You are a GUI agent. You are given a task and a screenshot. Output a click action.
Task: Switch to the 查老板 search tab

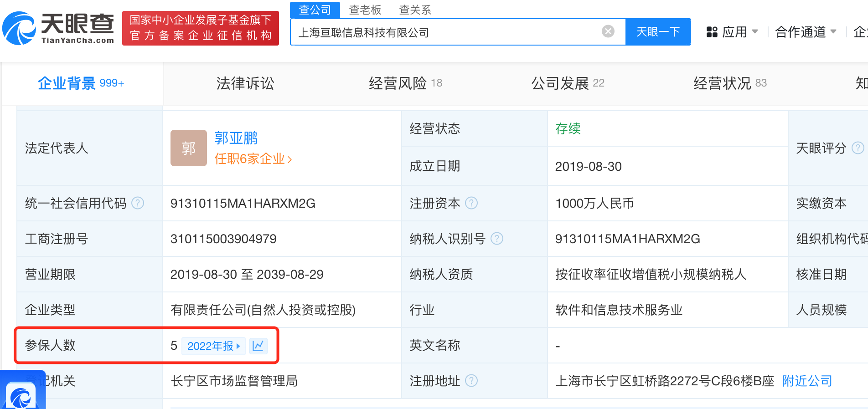tap(365, 10)
